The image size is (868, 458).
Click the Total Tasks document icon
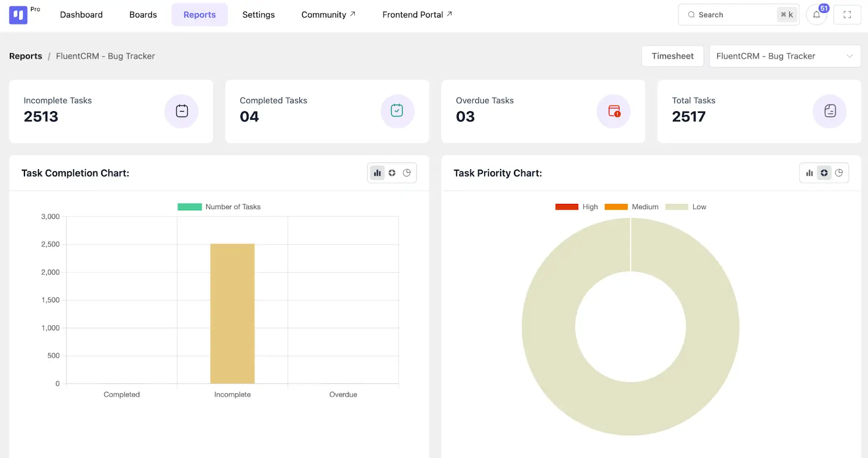tap(829, 111)
